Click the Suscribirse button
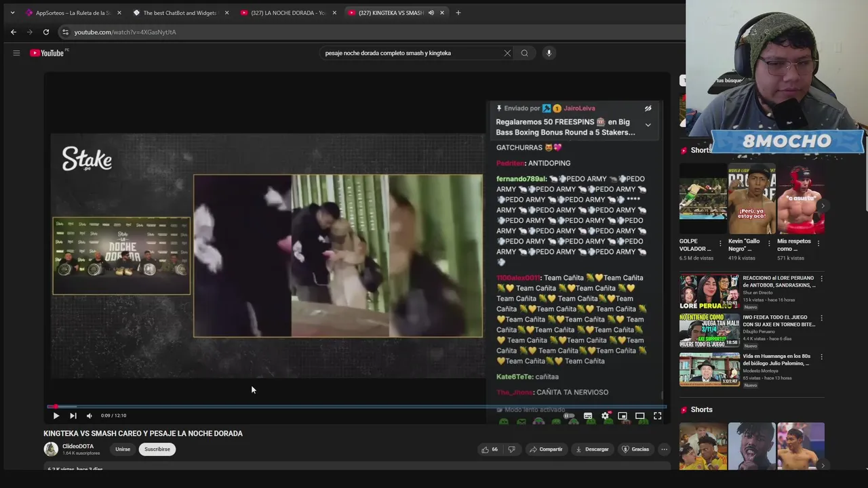Viewport: 868px width, 488px height. click(x=157, y=449)
